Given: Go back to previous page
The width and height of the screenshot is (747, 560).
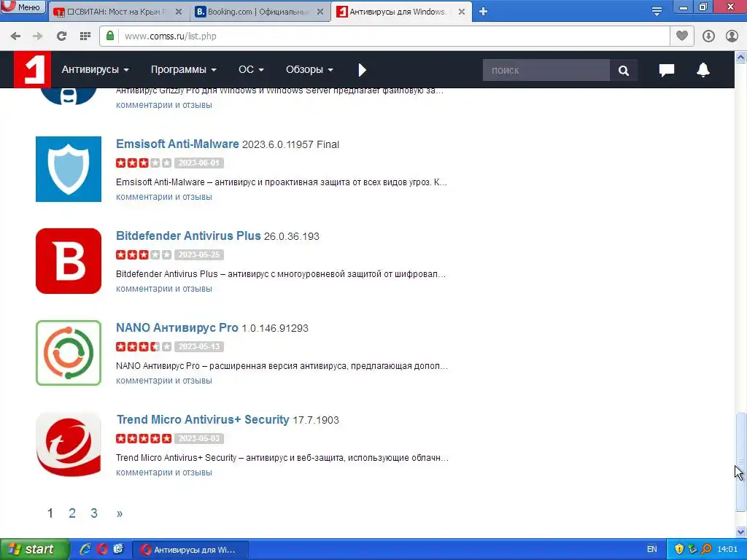Looking at the screenshot, I should point(15,36).
